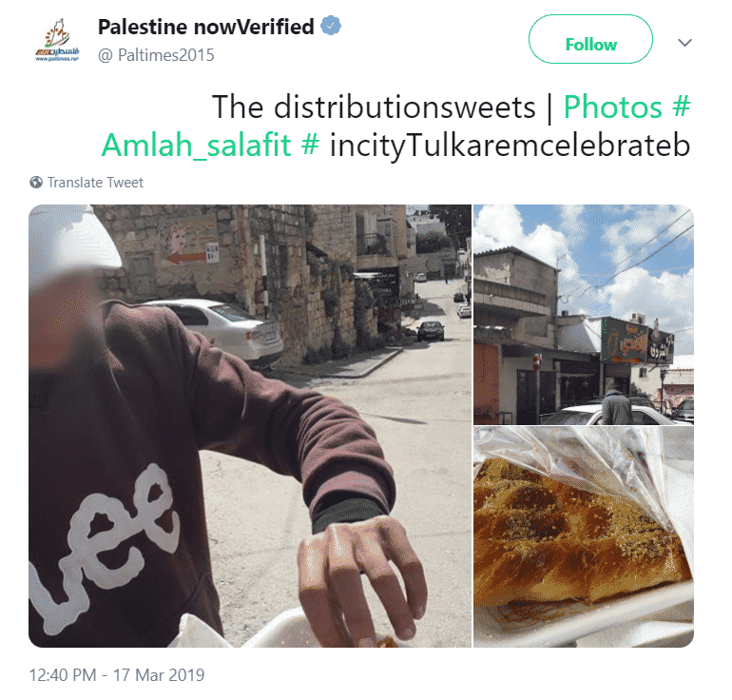The height and width of the screenshot is (700, 732).
Task: Open the pastry sweets photo
Action: click(x=584, y=536)
